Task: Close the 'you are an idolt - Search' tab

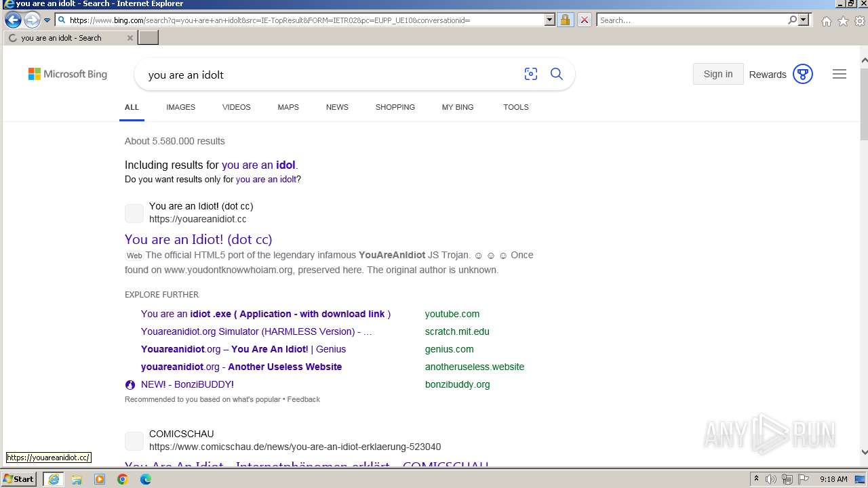Action: coord(130,38)
